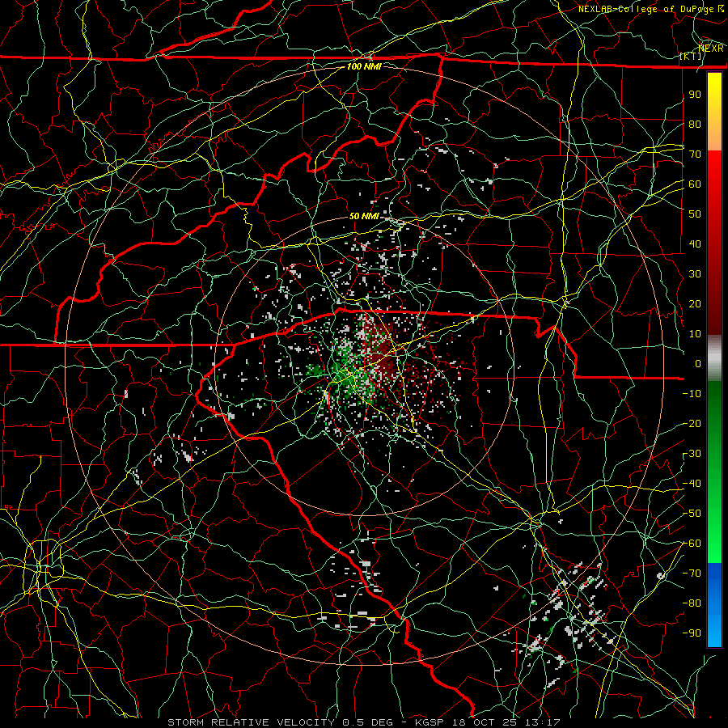Click the "-60" scale label

coord(692,544)
